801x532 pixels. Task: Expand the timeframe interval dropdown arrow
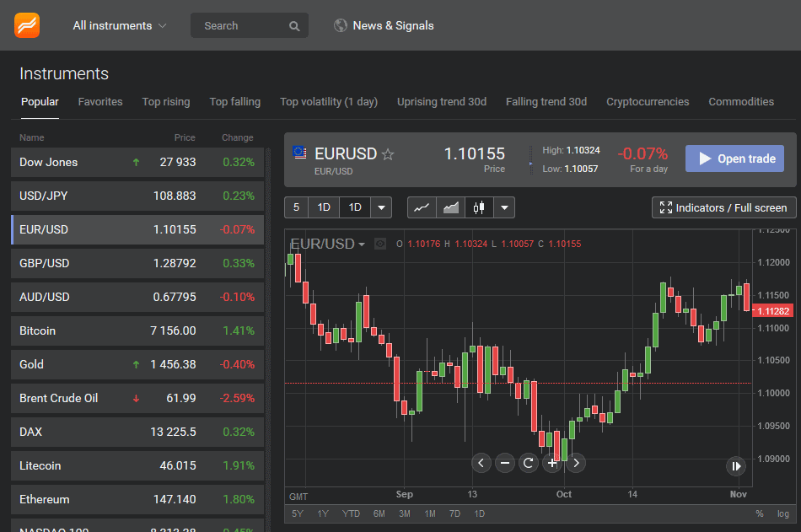(x=381, y=207)
